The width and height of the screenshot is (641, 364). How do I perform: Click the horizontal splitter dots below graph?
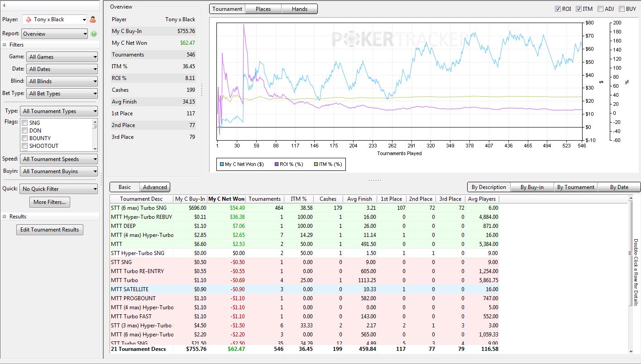(375, 180)
